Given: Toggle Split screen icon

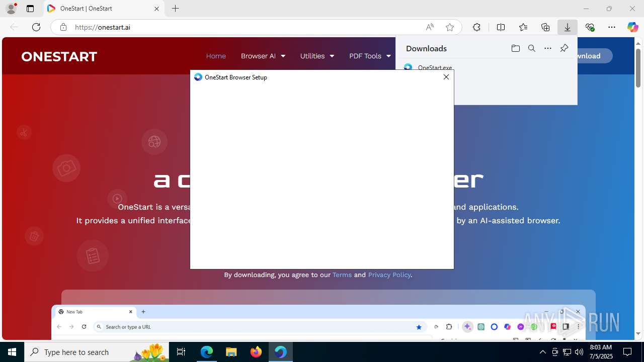Looking at the screenshot, I should pyautogui.click(x=501, y=27).
